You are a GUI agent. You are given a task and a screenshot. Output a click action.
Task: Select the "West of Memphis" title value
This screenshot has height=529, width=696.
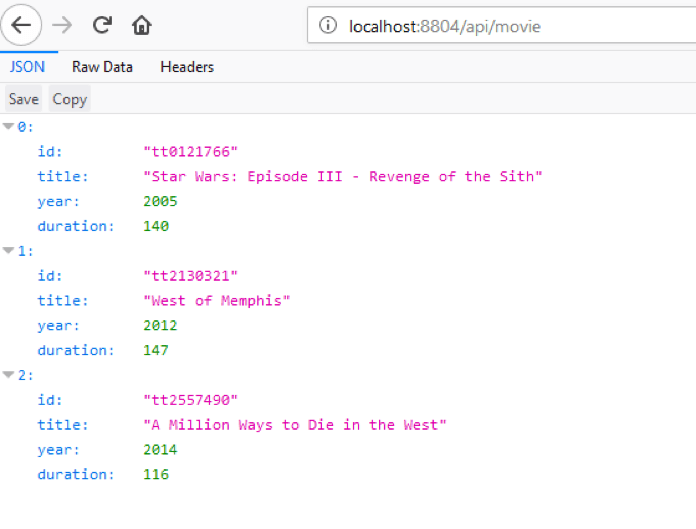point(217,300)
